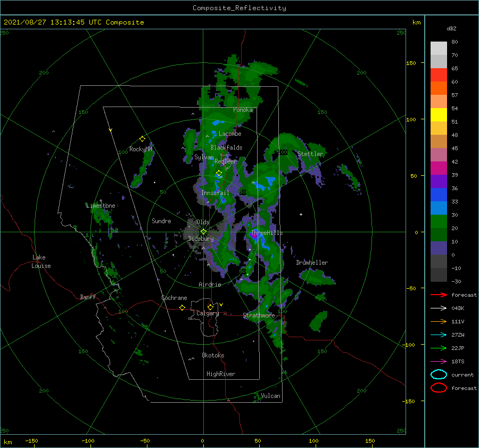Click the Lacombe city label
This screenshot has height=448, width=479.
click(x=230, y=134)
